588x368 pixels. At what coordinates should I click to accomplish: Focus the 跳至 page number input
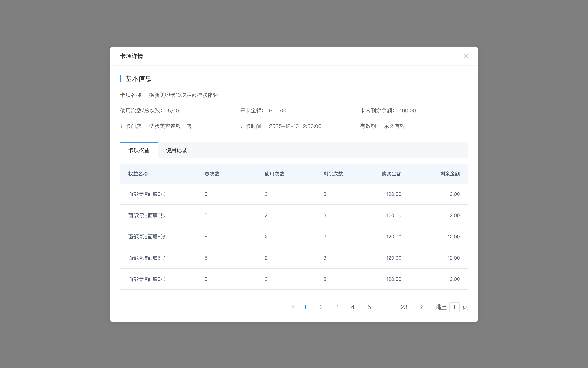click(454, 307)
